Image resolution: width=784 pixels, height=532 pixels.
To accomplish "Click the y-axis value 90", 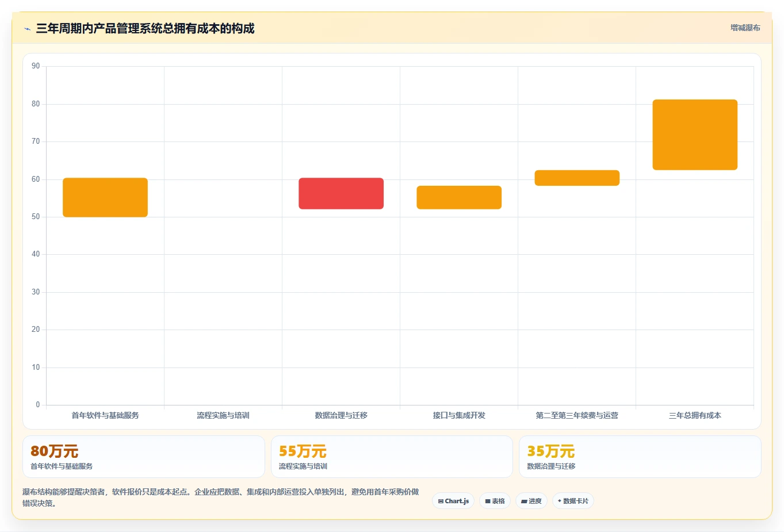I will click(x=36, y=66).
